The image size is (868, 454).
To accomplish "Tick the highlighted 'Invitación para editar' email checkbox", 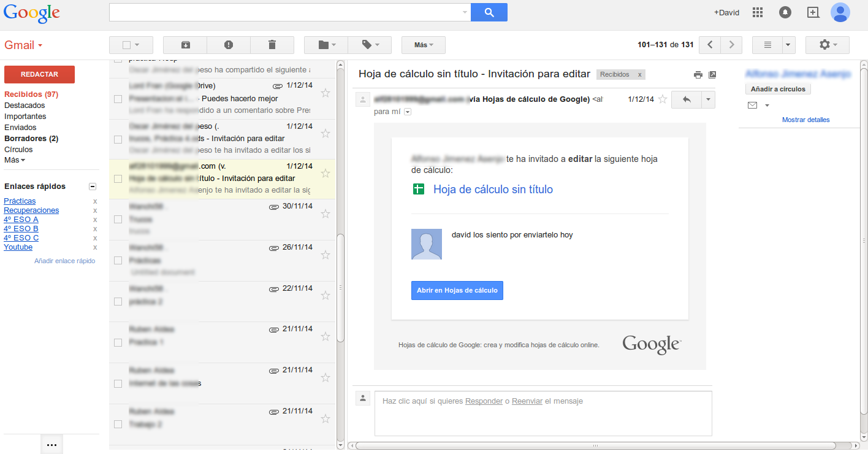I will pyautogui.click(x=118, y=179).
